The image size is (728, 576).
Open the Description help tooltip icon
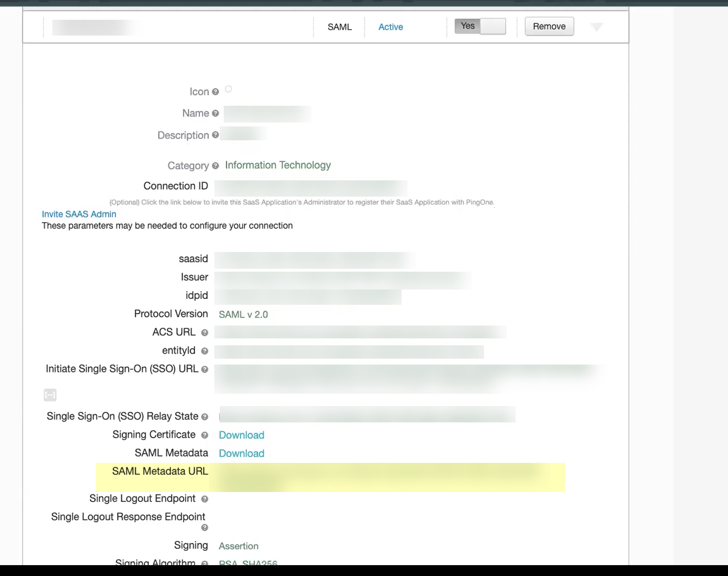[x=215, y=135]
